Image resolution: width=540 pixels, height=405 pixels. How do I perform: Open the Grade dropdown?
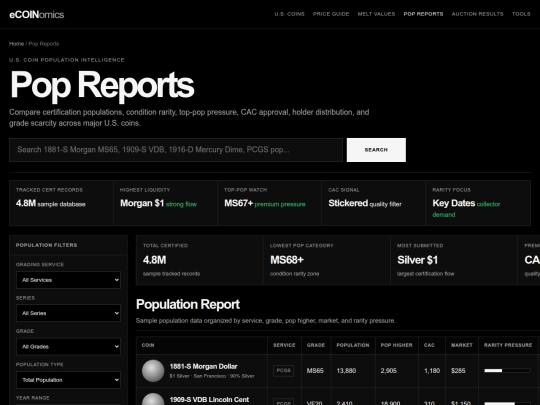click(x=68, y=346)
